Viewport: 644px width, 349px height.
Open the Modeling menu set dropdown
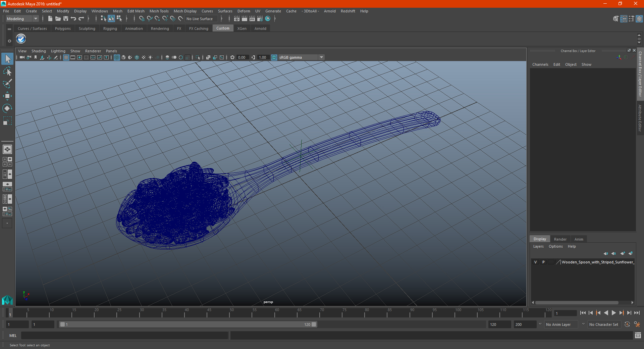click(22, 19)
